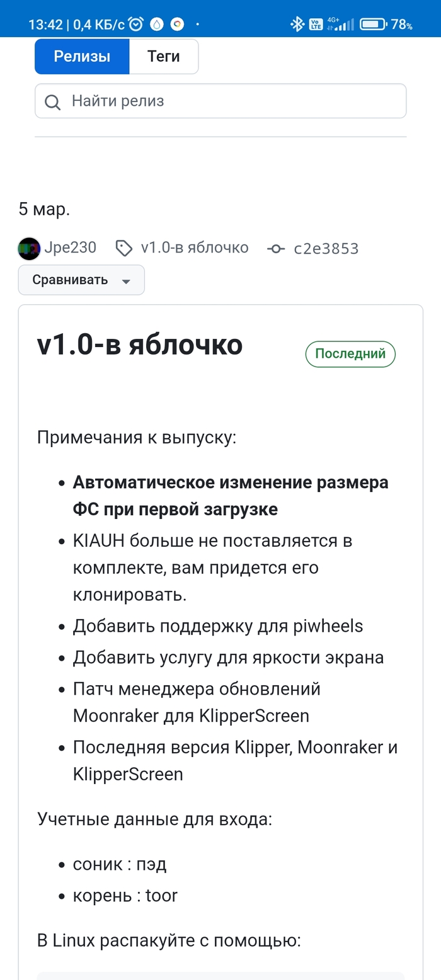The height and width of the screenshot is (980, 441).
Task: Open the v1.0-в яблочко release title
Action: [x=140, y=345]
